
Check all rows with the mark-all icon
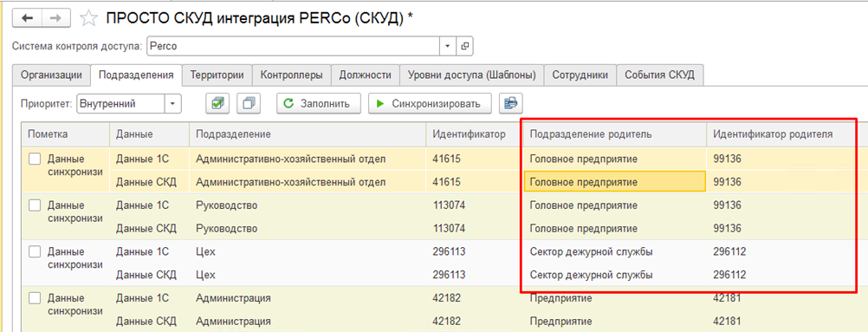[217, 104]
